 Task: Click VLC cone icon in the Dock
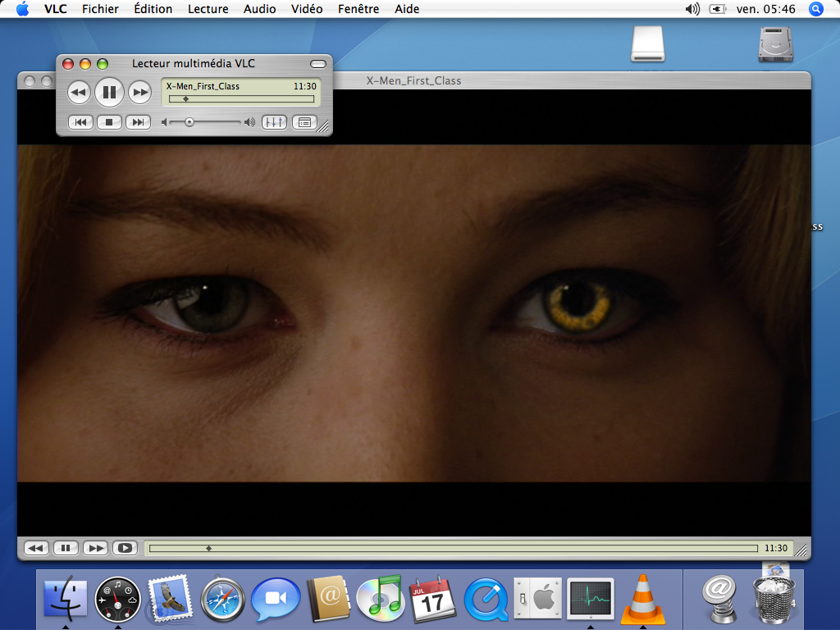coord(643,599)
